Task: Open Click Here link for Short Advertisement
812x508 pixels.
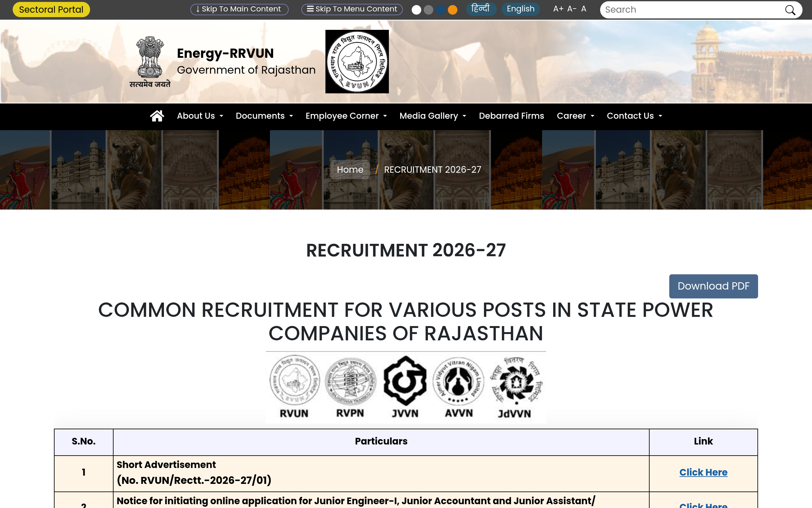Action: coord(703,472)
